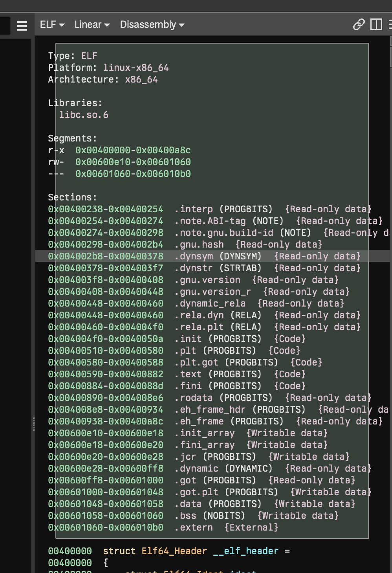
Task: Open the ELF view dropdown
Action: (52, 24)
